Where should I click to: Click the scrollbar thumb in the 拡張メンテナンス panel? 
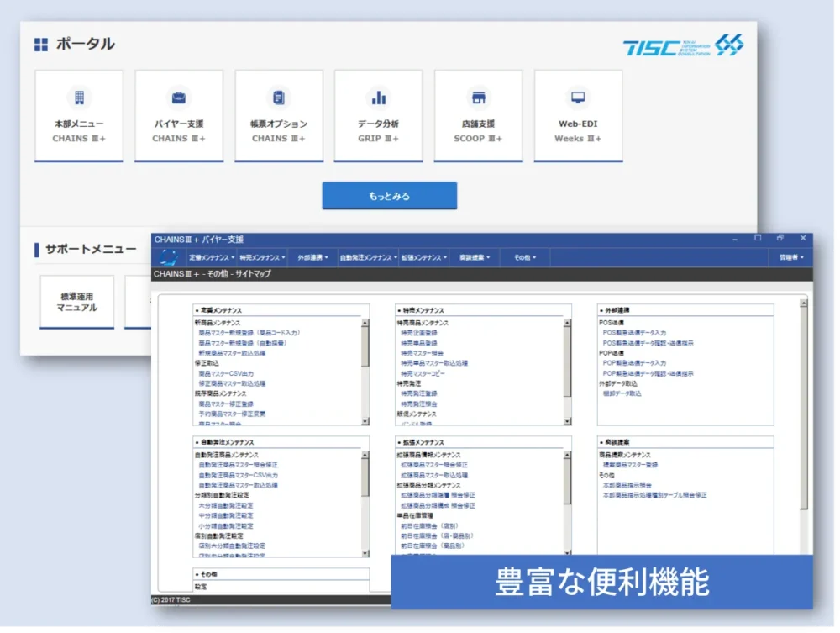[x=567, y=482]
